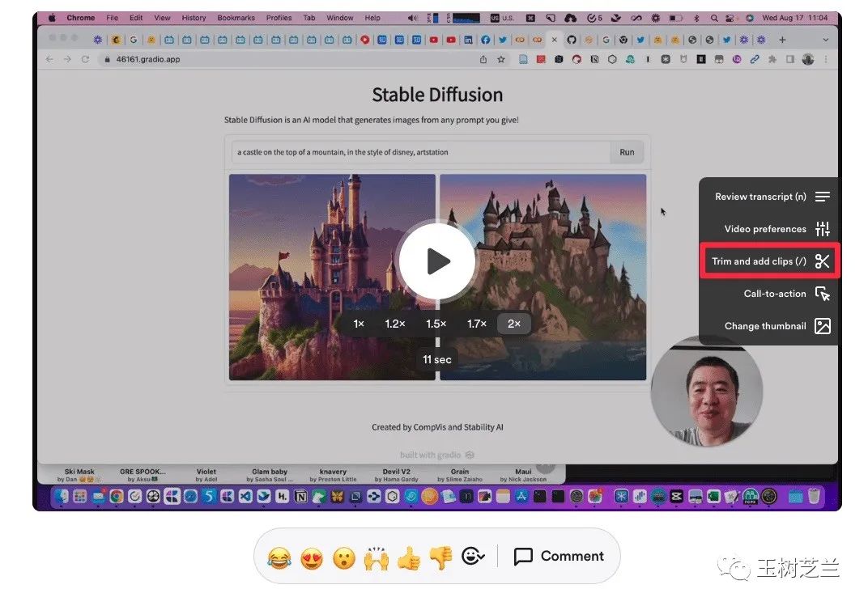Switch to the LinkedIn tab

(x=468, y=40)
